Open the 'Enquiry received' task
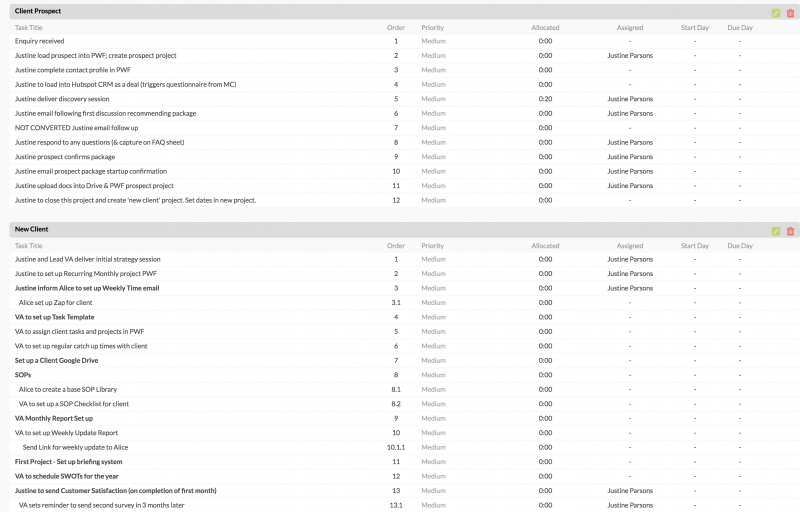 (40, 41)
